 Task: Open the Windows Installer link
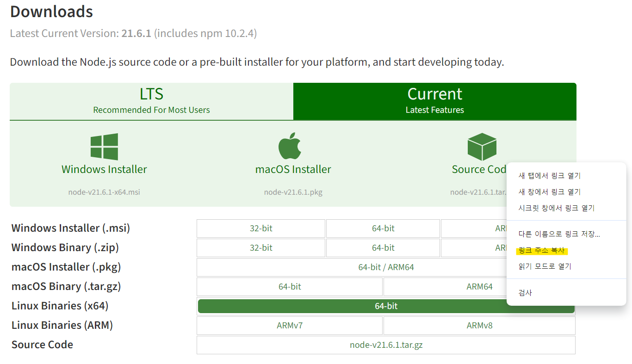click(x=104, y=169)
